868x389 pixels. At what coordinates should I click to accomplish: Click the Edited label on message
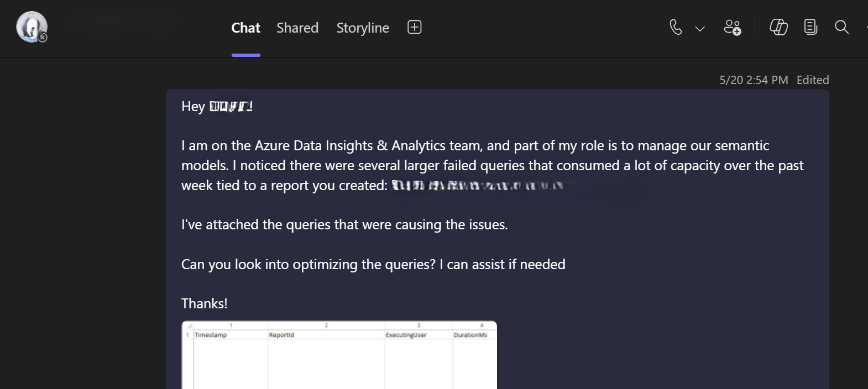tap(812, 80)
